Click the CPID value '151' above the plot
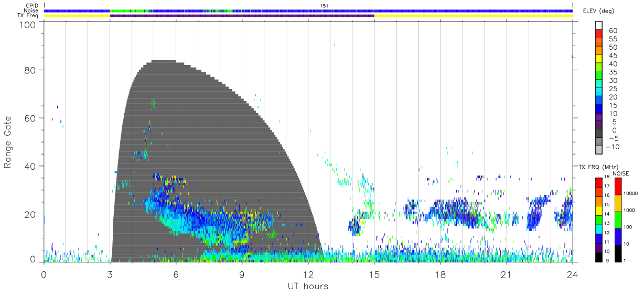This screenshot has height=297, width=644. click(x=324, y=6)
